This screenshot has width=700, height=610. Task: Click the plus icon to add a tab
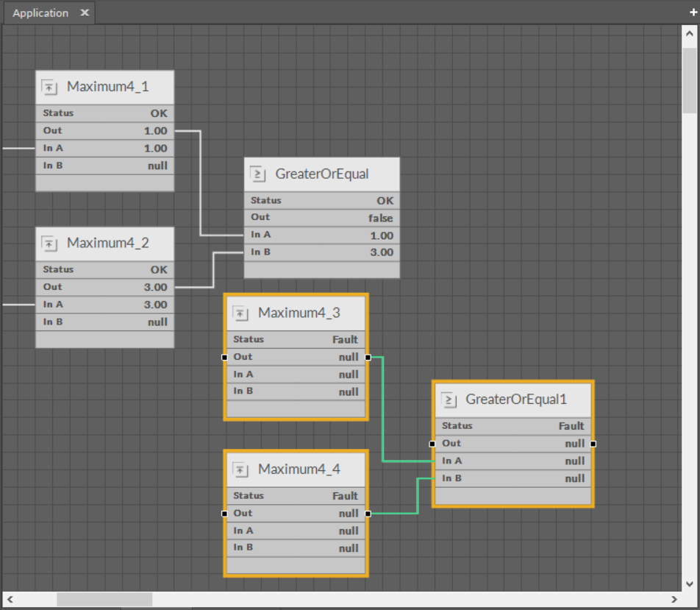point(692,12)
